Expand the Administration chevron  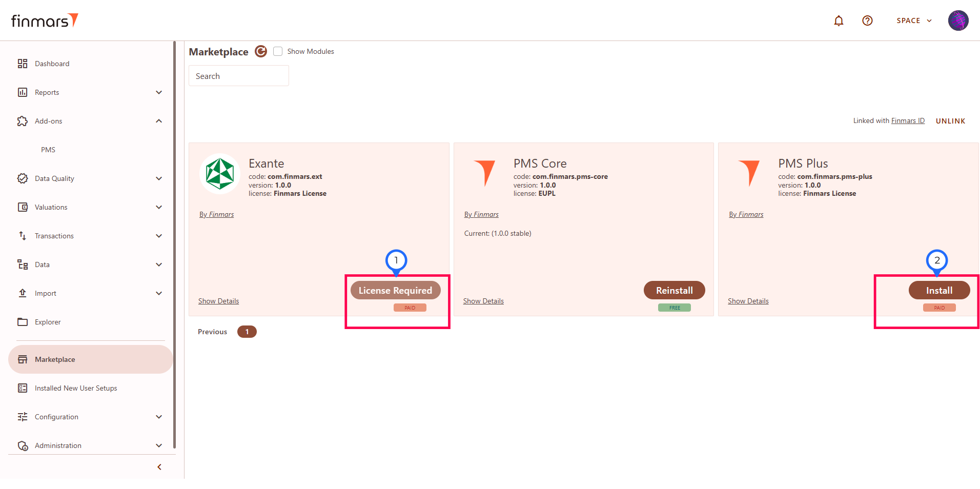[159, 445]
